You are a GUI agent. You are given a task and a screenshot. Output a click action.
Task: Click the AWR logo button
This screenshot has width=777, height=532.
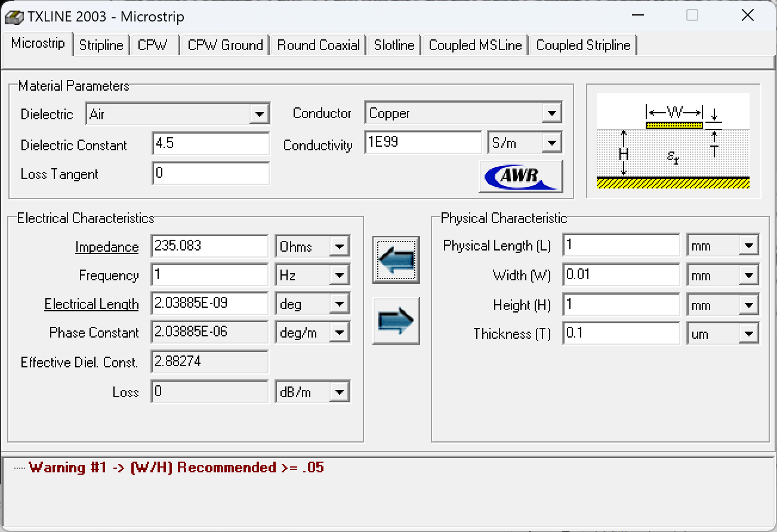pyautogui.click(x=521, y=176)
